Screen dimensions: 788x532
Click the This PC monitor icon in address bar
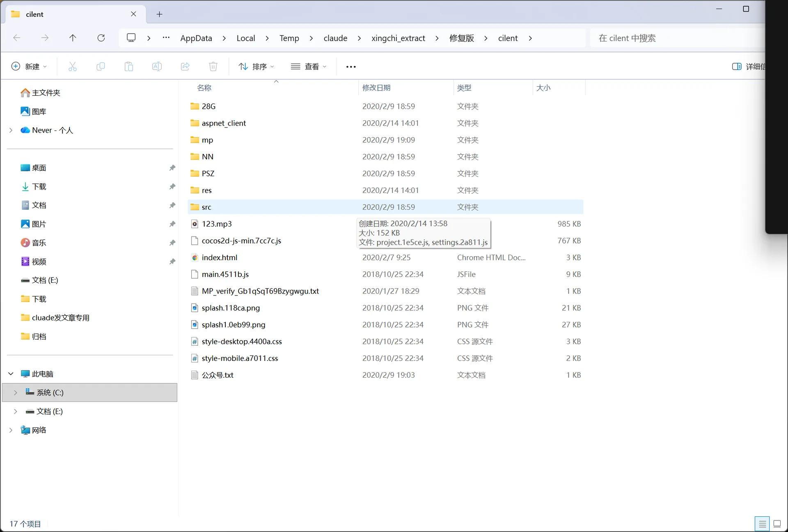point(131,38)
